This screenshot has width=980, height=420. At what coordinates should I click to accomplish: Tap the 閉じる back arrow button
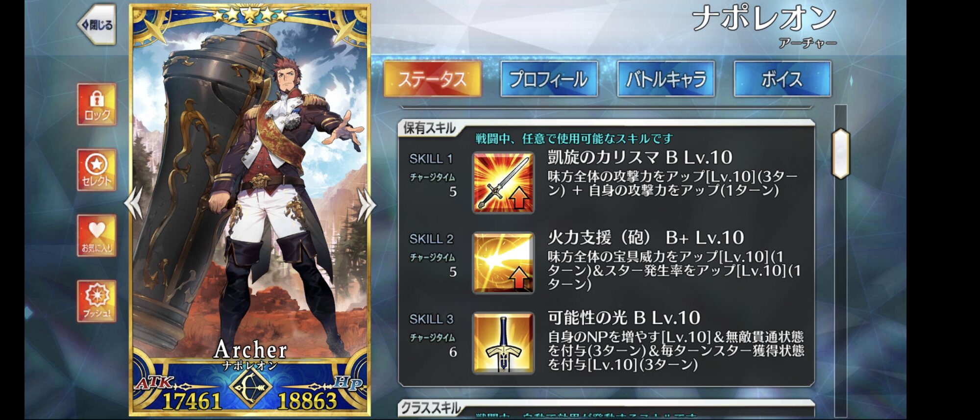(97, 25)
